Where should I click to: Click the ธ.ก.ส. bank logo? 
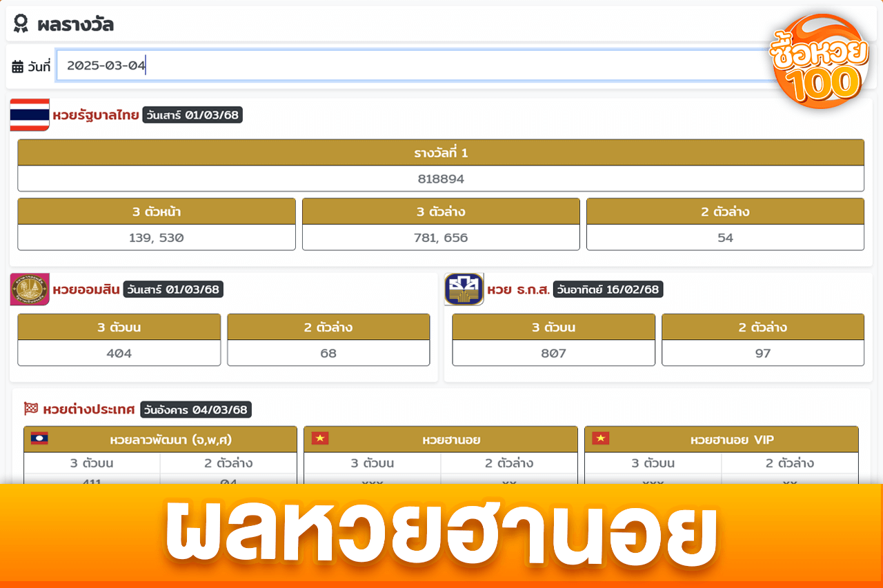click(x=464, y=289)
